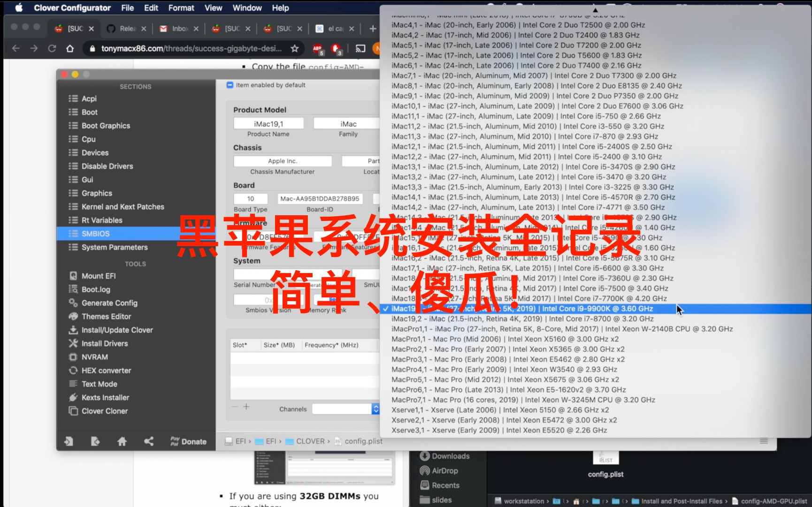Screen dimensions: 812x507
Task: Add a memory slot with plus button
Action: pyautogui.click(x=246, y=407)
